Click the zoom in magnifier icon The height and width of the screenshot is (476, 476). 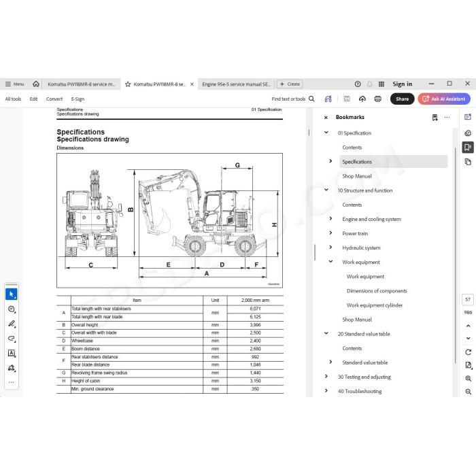tap(468, 379)
